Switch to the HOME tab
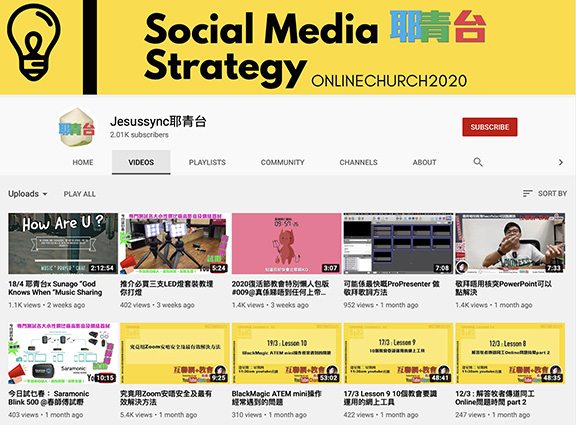576x425 pixels. [83, 162]
